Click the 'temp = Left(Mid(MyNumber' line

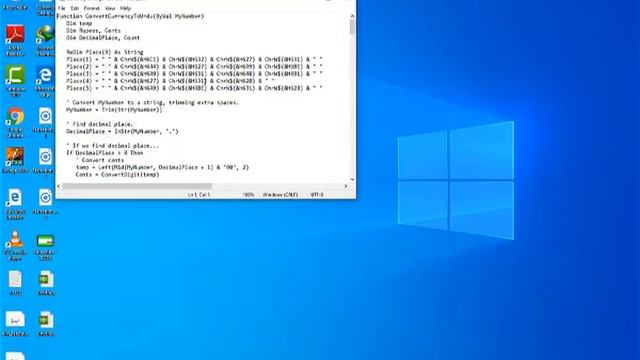162,167
